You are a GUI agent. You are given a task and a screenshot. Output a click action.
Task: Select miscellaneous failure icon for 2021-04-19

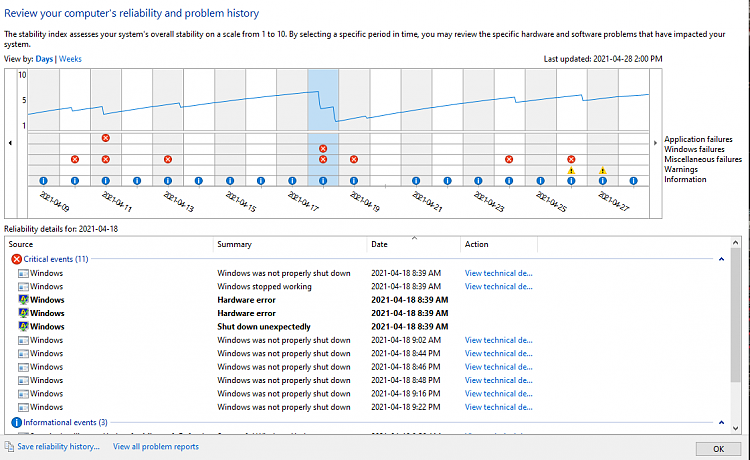click(354, 159)
